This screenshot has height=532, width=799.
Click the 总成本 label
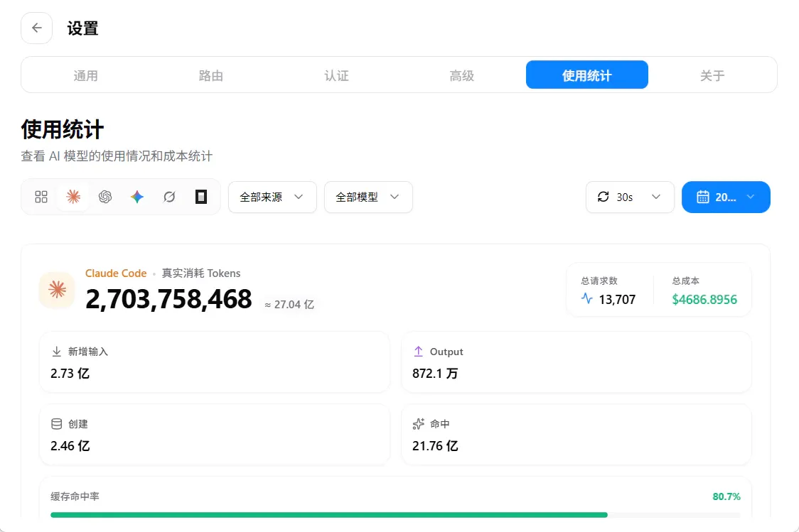click(686, 281)
